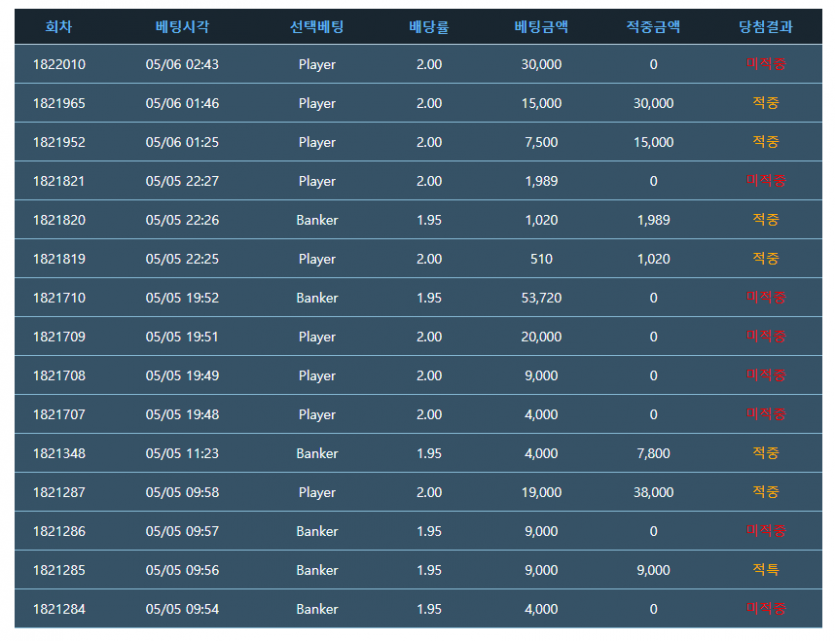Click bet amount 20,000
This screenshot has width=835, height=641.
click(x=541, y=336)
